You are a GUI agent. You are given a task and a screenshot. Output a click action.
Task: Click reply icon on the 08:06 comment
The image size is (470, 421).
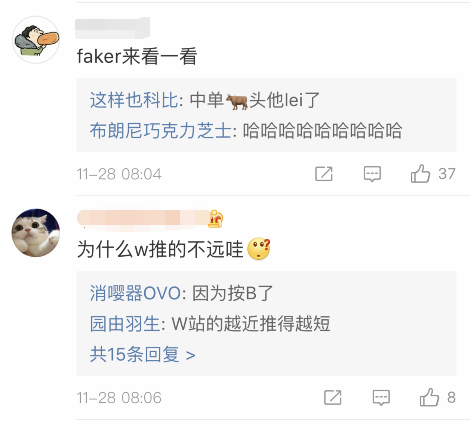tap(381, 398)
